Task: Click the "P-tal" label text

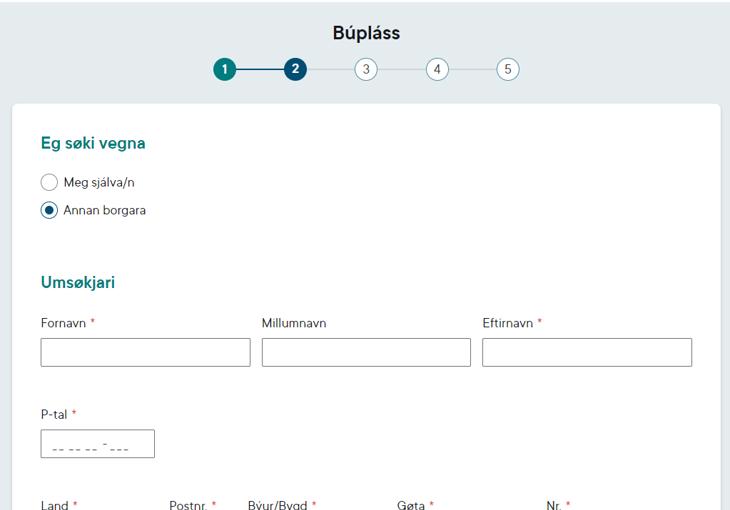Action: [x=54, y=414]
